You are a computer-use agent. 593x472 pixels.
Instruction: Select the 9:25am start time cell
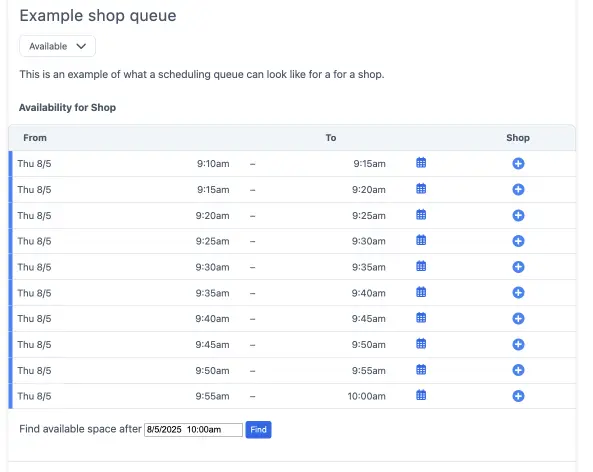tap(213, 241)
